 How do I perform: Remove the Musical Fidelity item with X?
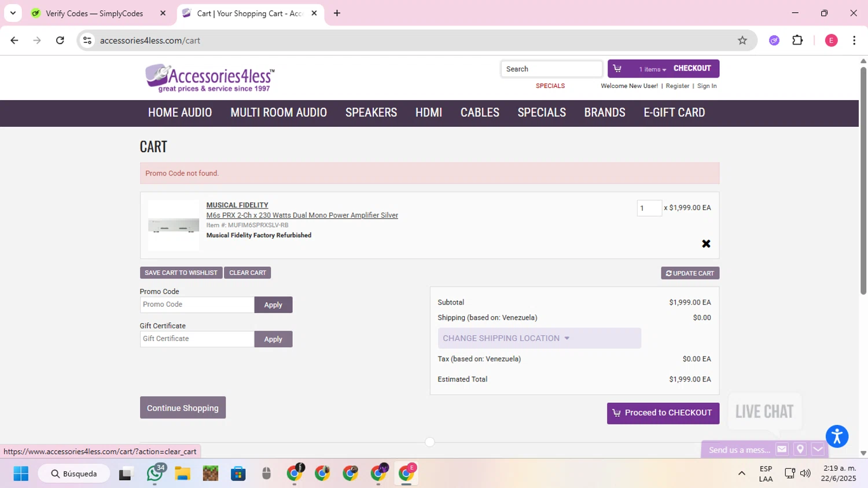pos(706,244)
